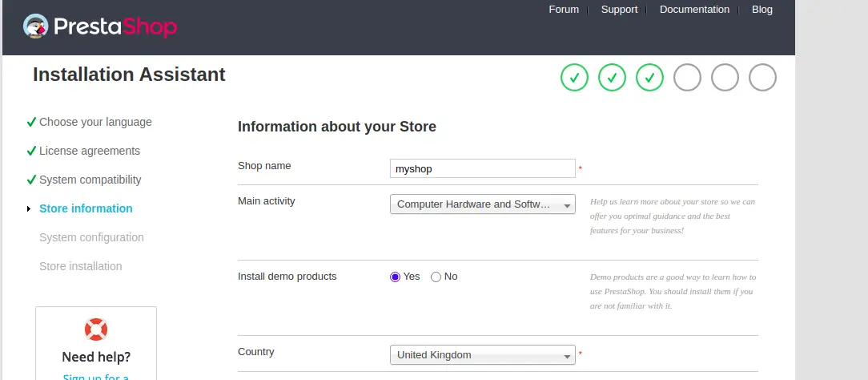The width and height of the screenshot is (868, 380).
Task: Open the Country dropdown
Action: click(483, 355)
